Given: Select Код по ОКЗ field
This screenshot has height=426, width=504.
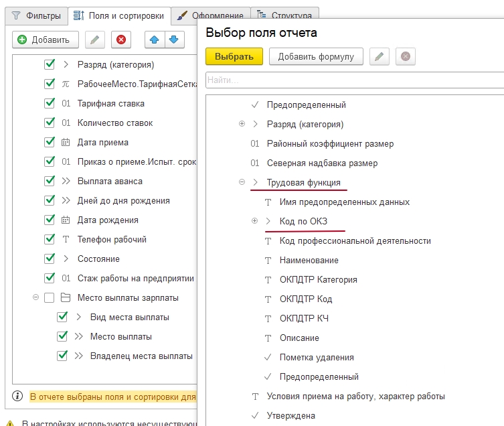Looking at the screenshot, I should point(303,221).
